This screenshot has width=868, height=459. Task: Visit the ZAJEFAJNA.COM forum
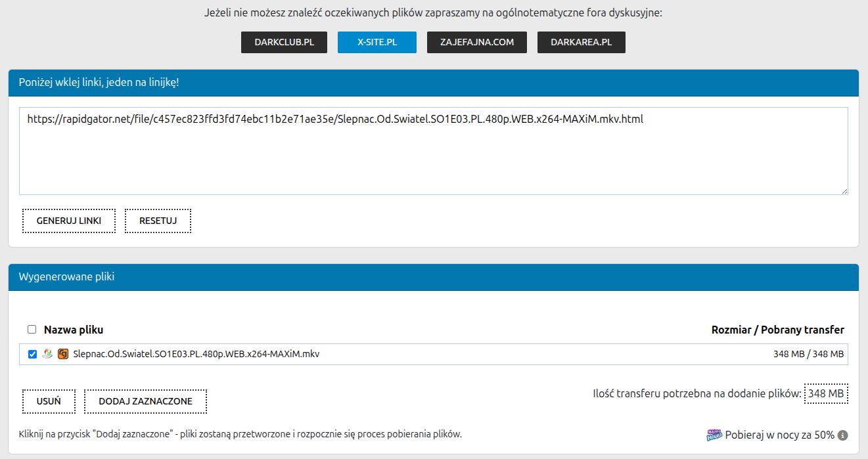pyautogui.click(x=477, y=41)
